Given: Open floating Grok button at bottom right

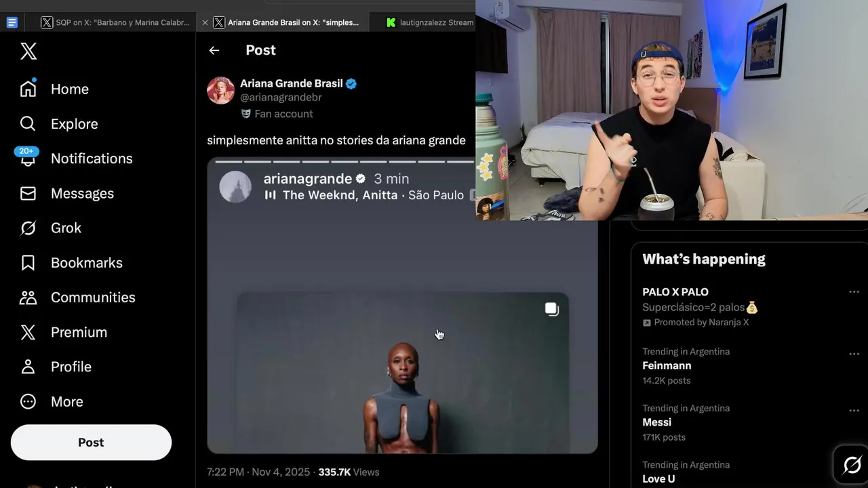Looking at the screenshot, I should [852, 465].
